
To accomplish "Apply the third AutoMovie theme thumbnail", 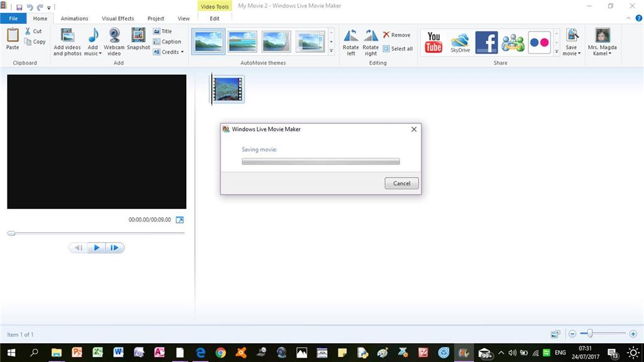I will [276, 42].
